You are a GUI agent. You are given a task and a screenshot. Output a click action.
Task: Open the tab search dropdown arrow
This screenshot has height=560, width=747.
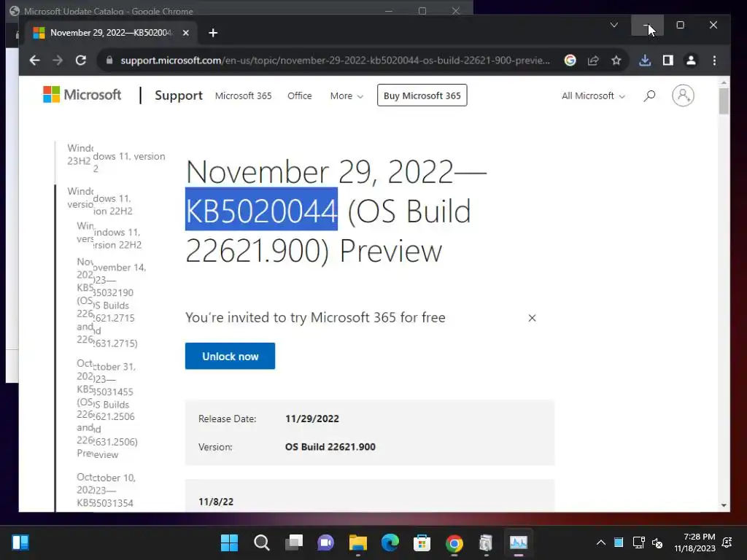(614, 25)
